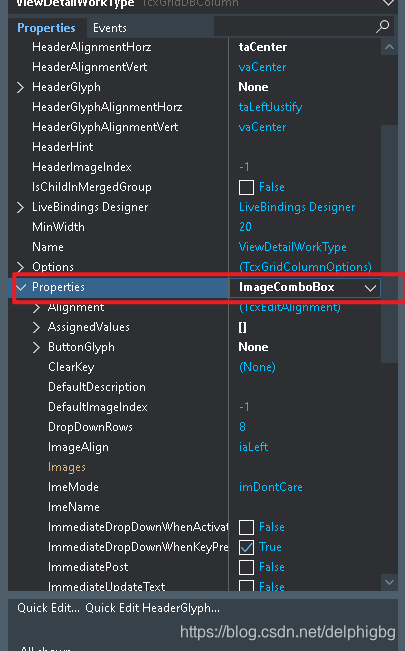Expand the ButtonGlyph sub-property
Viewport: 405px width, 651px height.
36,347
